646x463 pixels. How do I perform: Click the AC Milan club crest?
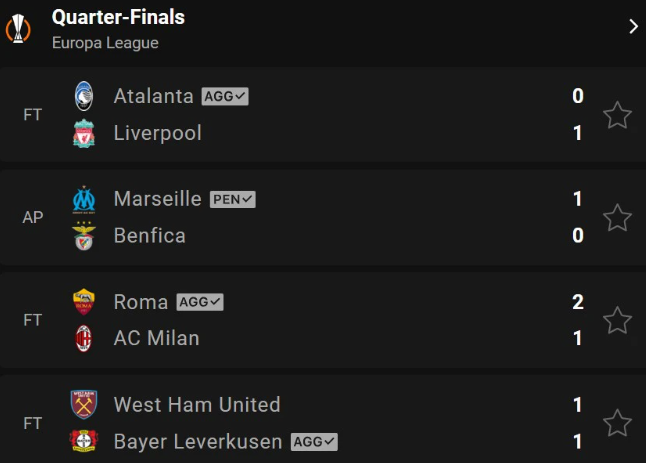click(x=84, y=339)
